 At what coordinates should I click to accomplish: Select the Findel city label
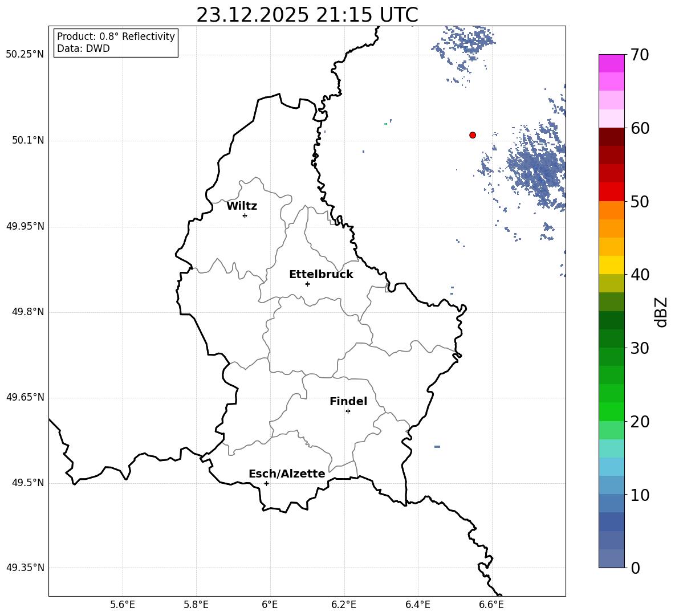pos(348,401)
